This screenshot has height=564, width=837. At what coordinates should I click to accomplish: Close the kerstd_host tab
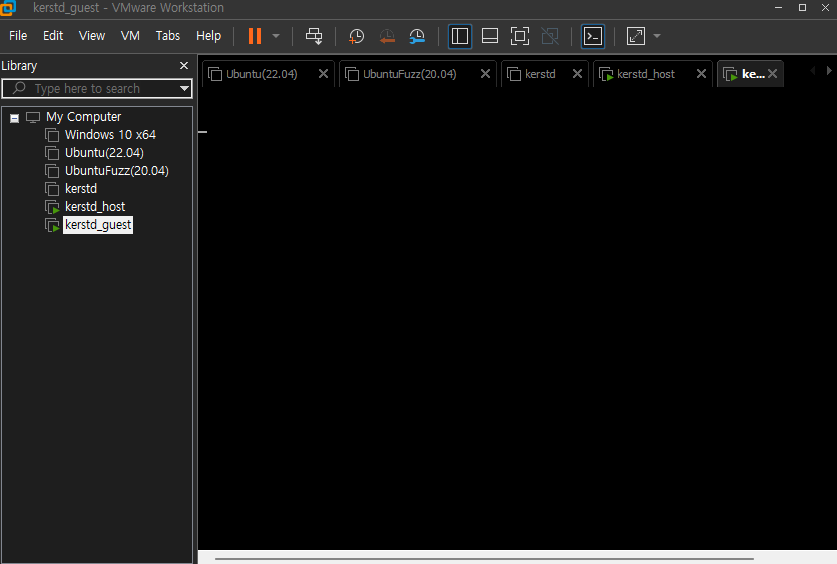pyautogui.click(x=701, y=74)
